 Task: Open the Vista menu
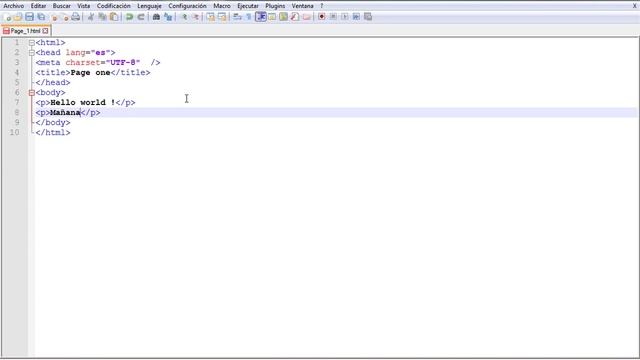(x=84, y=6)
